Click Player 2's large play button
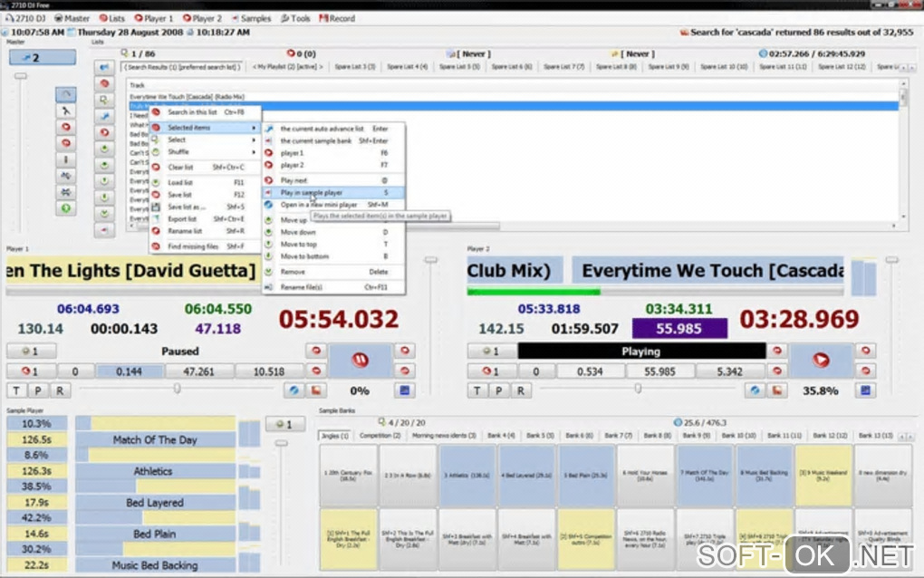 tap(821, 360)
